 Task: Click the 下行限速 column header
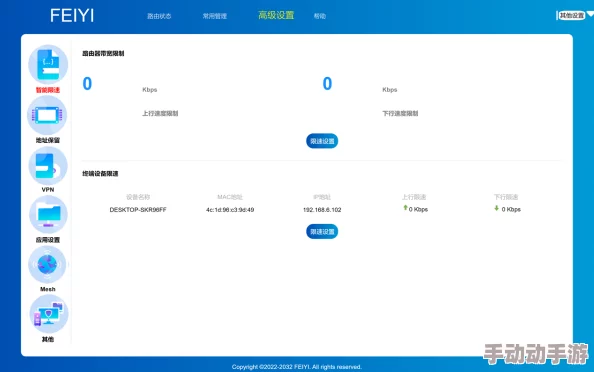point(506,197)
